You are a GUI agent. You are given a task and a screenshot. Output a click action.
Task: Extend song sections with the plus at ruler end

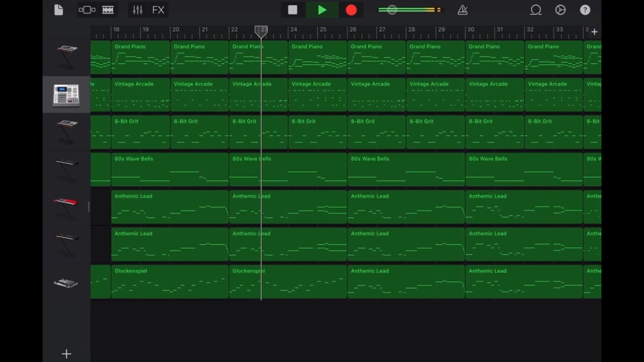click(594, 31)
